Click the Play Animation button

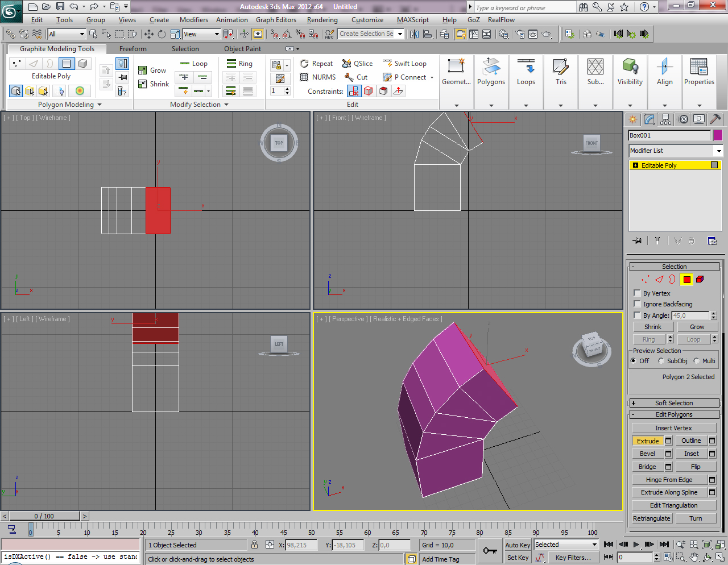coord(636,545)
